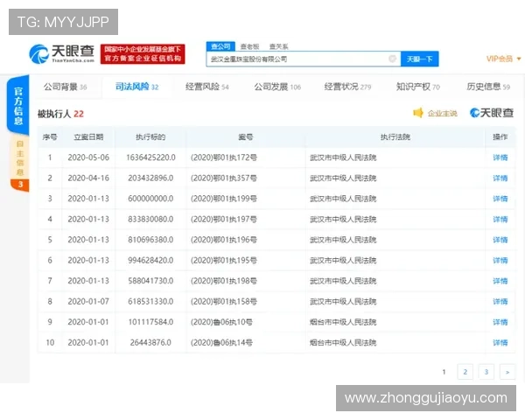This screenshot has width=525, height=420.
Task: Switch to the 查公司 search tab
Action: [x=220, y=46]
